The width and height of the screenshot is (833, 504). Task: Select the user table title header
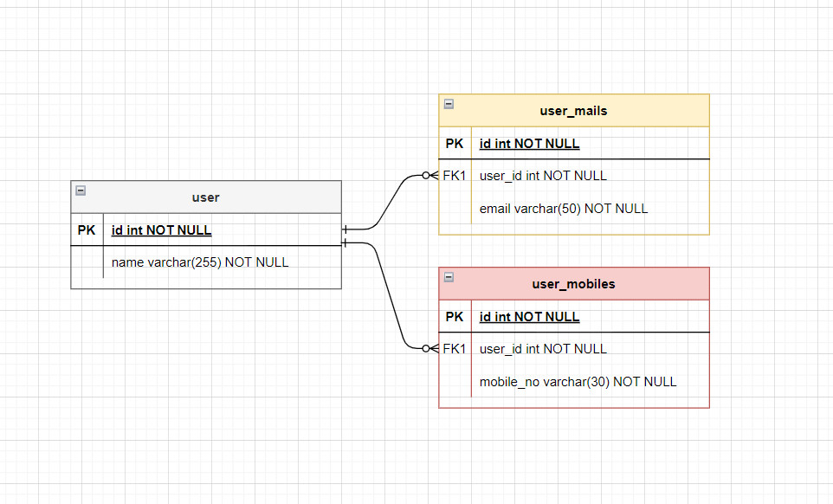click(x=206, y=197)
